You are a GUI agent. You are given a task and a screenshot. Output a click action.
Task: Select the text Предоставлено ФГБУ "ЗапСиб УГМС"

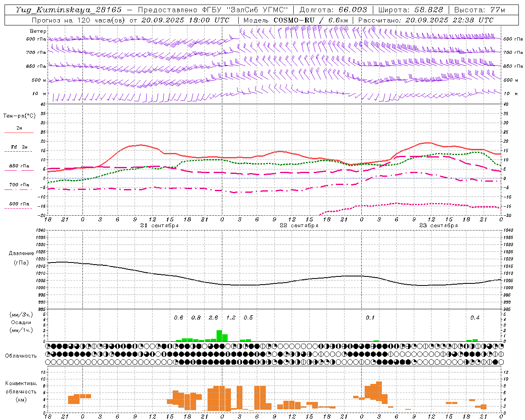[x=213, y=10]
